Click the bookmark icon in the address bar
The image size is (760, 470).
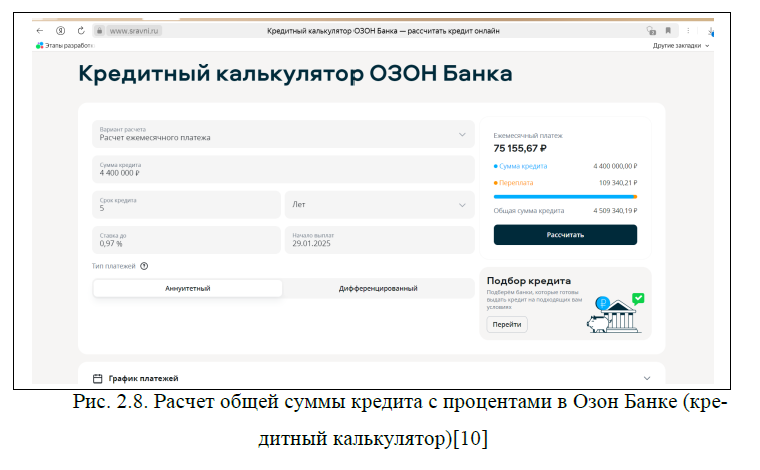(x=669, y=31)
